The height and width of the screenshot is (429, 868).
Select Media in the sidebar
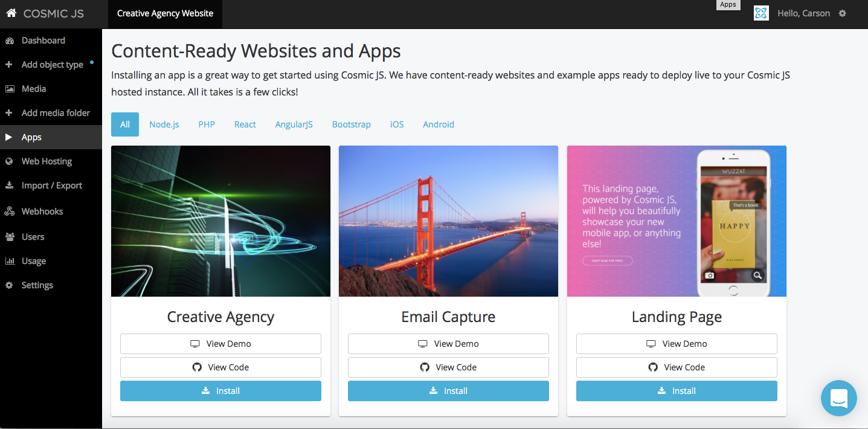34,88
